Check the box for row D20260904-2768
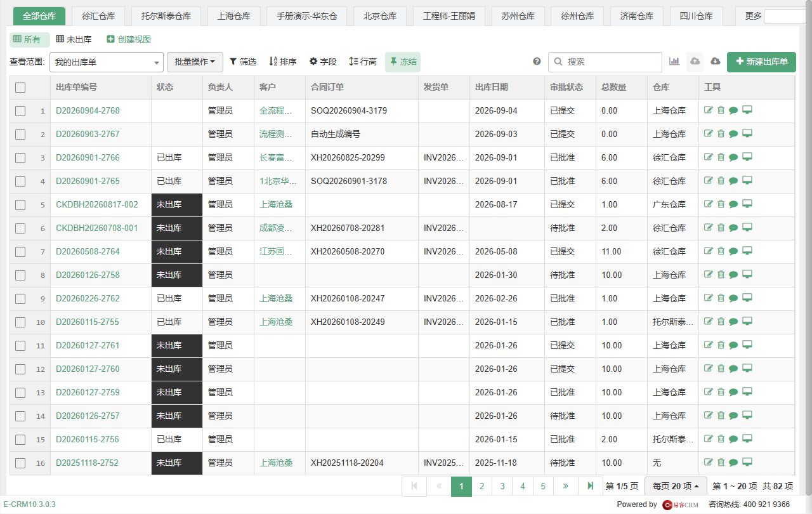 coord(20,111)
